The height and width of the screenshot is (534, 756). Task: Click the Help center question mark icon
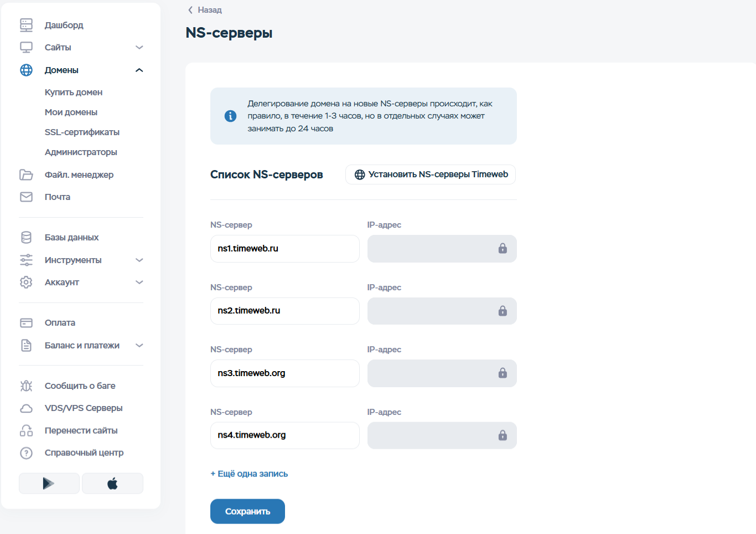[x=26, y=453]
